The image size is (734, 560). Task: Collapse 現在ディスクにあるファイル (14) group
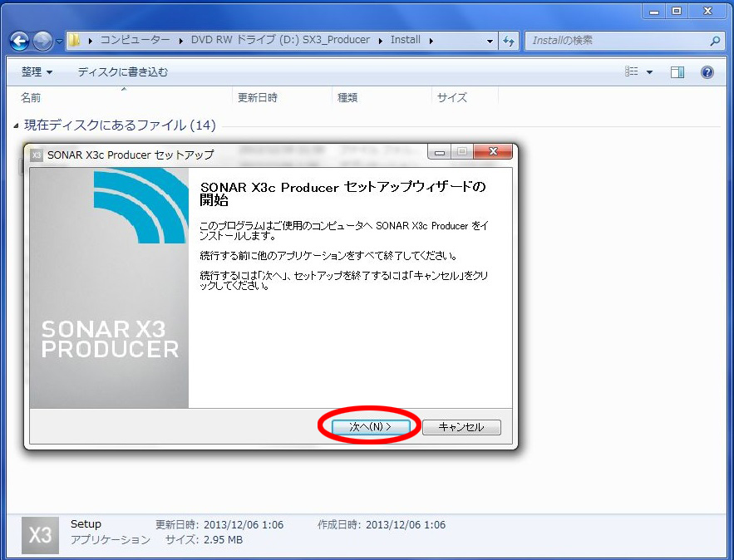tap(17, 125)
